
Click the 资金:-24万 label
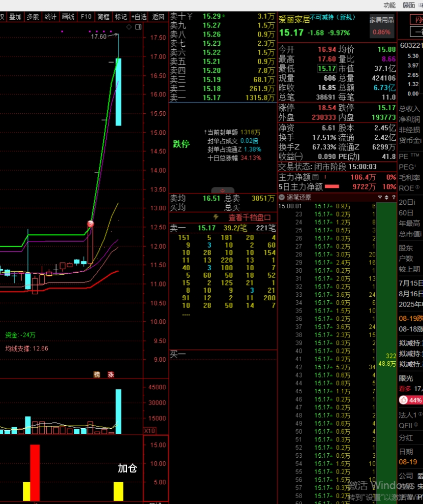pyautogui.click(x=20, y=335)
